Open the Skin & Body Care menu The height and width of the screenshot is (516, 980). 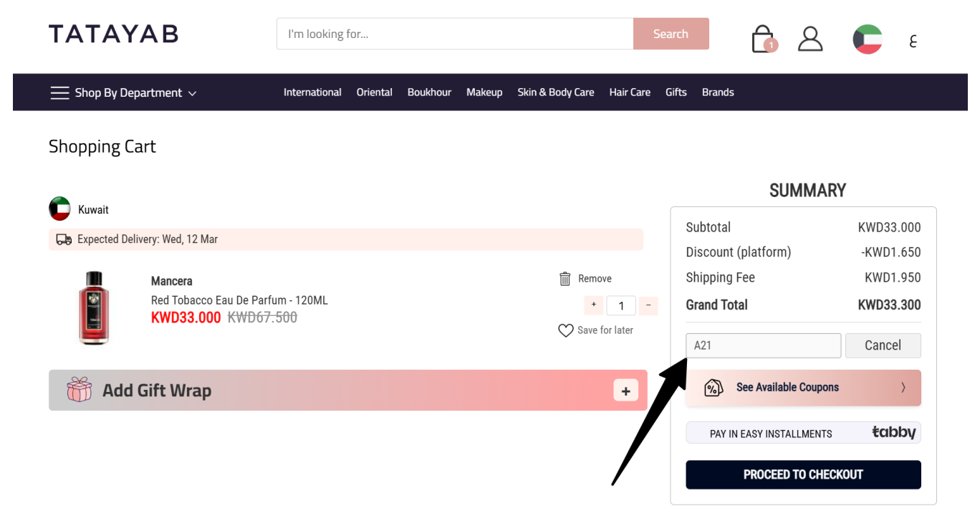(556, 92)
